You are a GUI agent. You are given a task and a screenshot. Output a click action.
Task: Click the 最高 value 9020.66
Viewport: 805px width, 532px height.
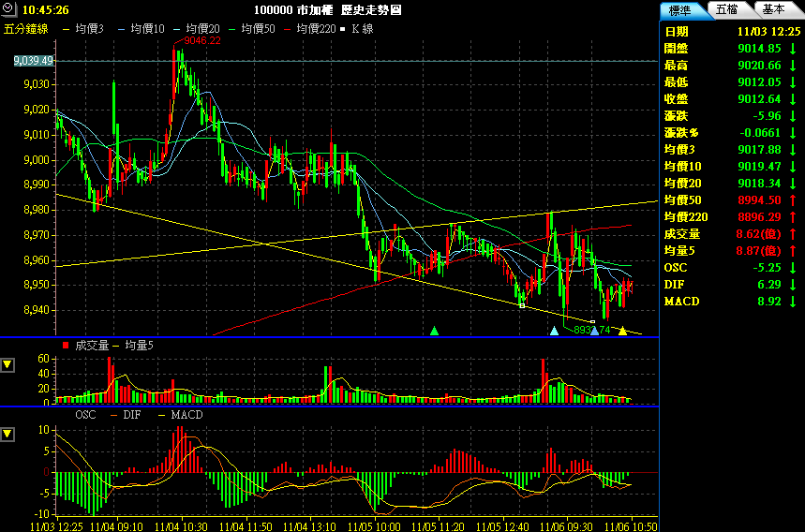coord(759,66)
